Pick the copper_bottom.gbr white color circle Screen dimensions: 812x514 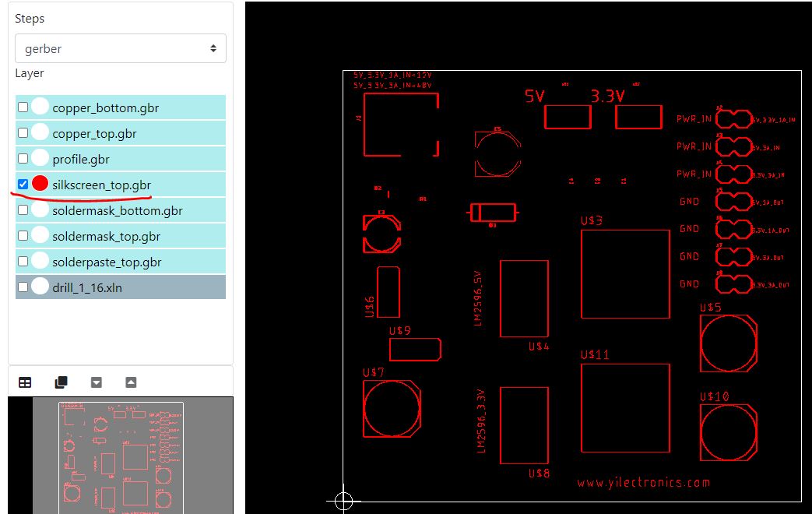tap(40, 107)
